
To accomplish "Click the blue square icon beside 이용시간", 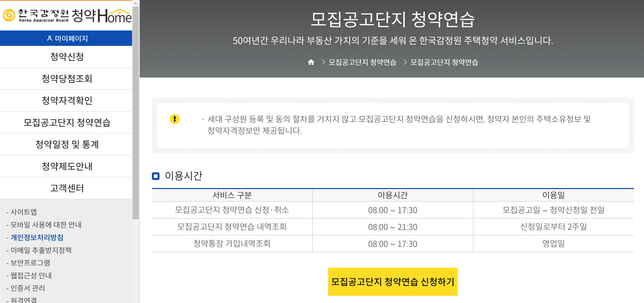I will 156,176.
